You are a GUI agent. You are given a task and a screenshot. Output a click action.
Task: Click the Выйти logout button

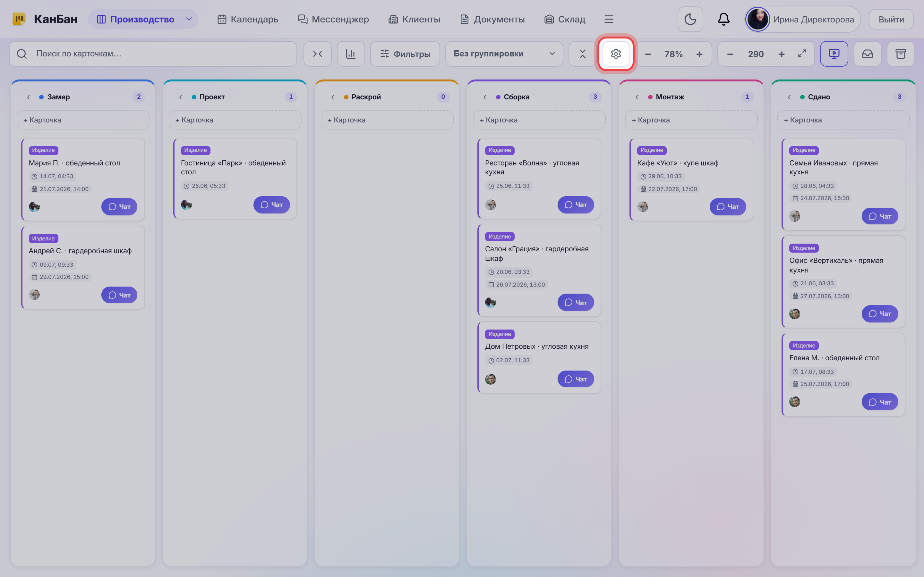point(891,19)
